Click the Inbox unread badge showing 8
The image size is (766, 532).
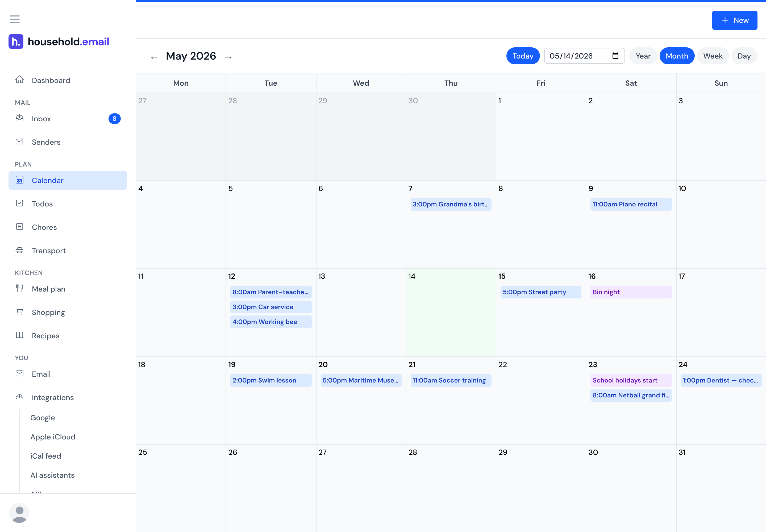tap(114, 119)
